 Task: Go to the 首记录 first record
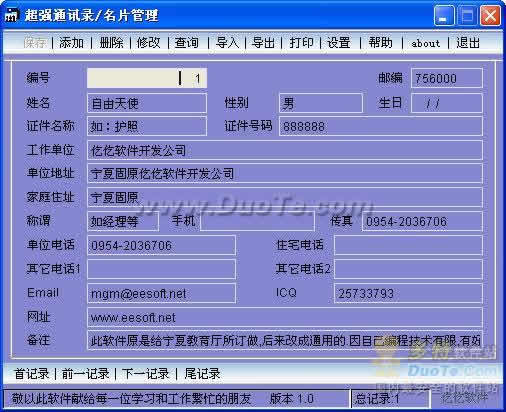point(32,374)
